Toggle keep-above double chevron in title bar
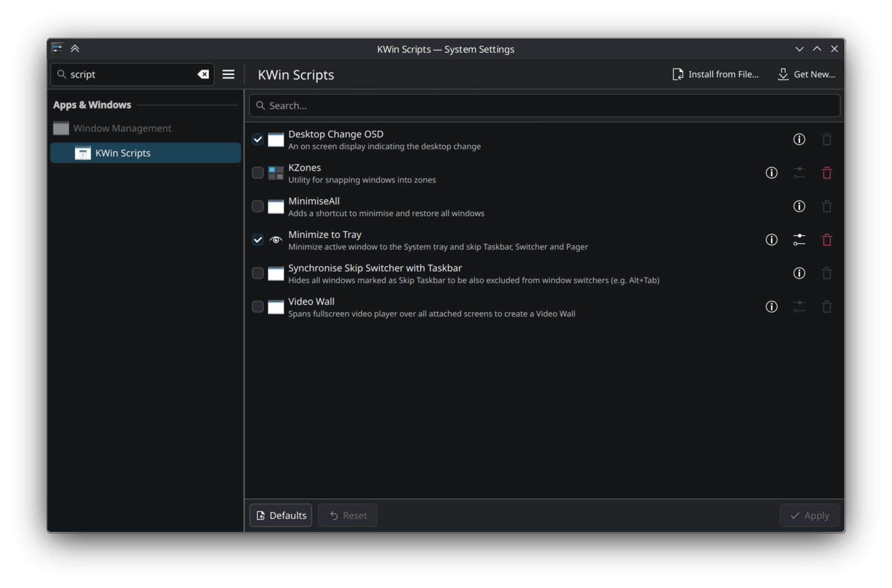Screen dimensions: 892x588 click(x=75, y=49)
